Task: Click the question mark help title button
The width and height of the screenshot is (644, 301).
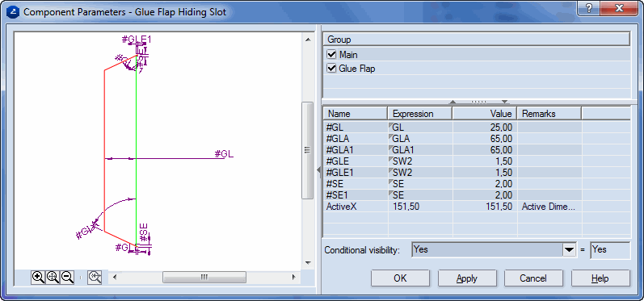Action: 589,8
